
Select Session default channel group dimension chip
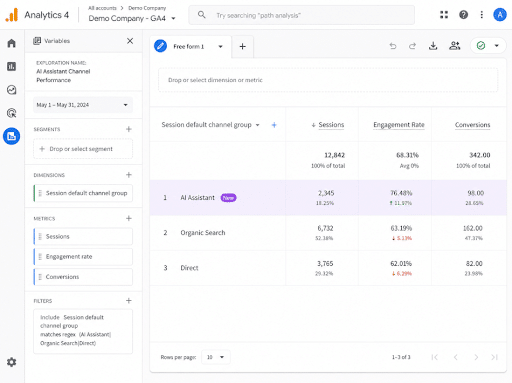tap(83, 193)
